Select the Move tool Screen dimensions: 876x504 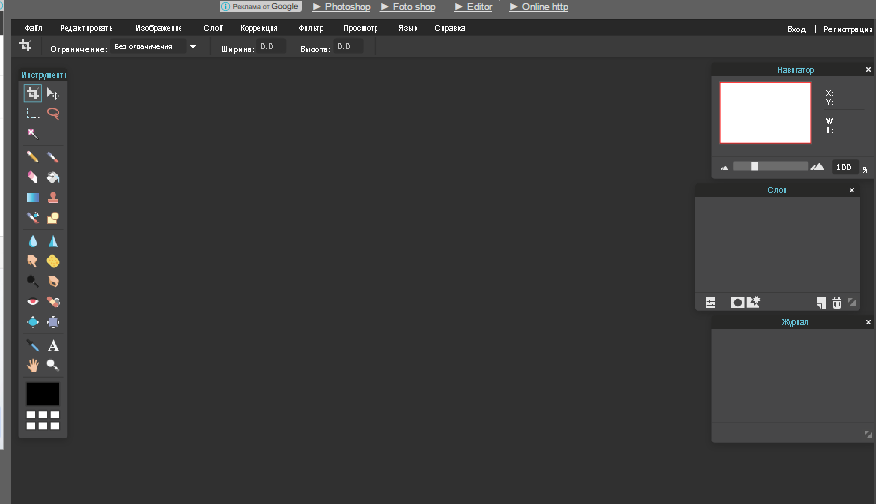click(x=53, y=93)
